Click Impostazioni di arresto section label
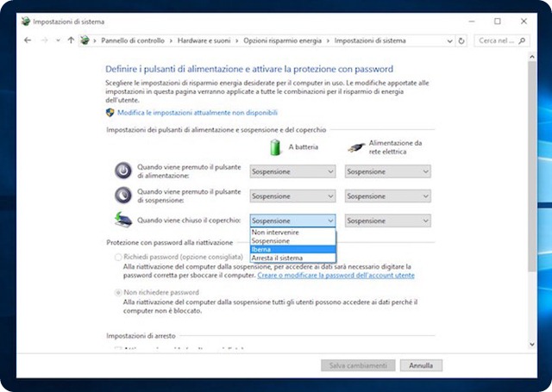Screen dimensions: 552x392 141,336
